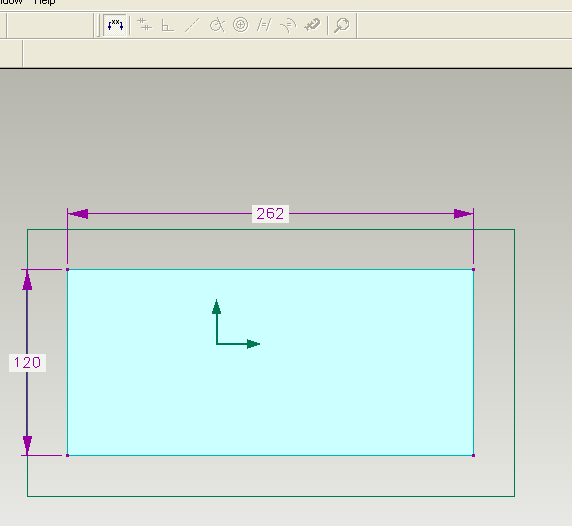Select the fix/clamp constraint icon
The height and width of the screenshot is (526, 572).
[312, 25]
